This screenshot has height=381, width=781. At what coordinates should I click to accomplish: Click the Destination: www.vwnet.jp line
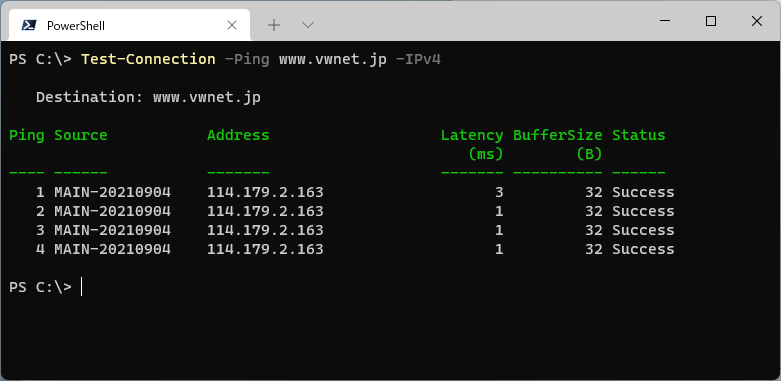(x=148, y=97)
